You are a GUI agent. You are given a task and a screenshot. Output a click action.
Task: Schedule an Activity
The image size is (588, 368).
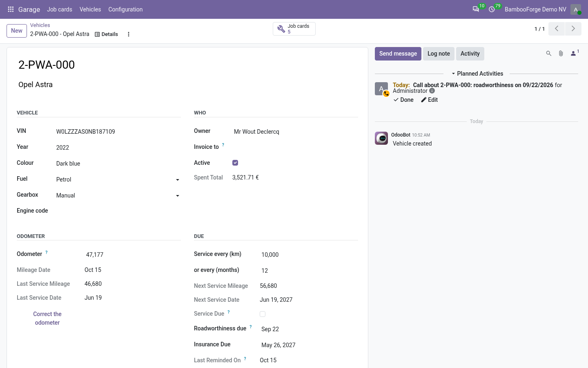[470, 54]
